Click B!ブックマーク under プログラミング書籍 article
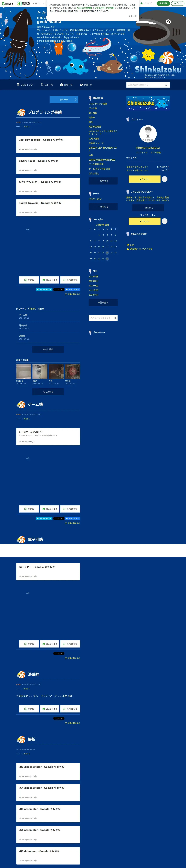This screenshot has width=186, height=868. point(44,289)
